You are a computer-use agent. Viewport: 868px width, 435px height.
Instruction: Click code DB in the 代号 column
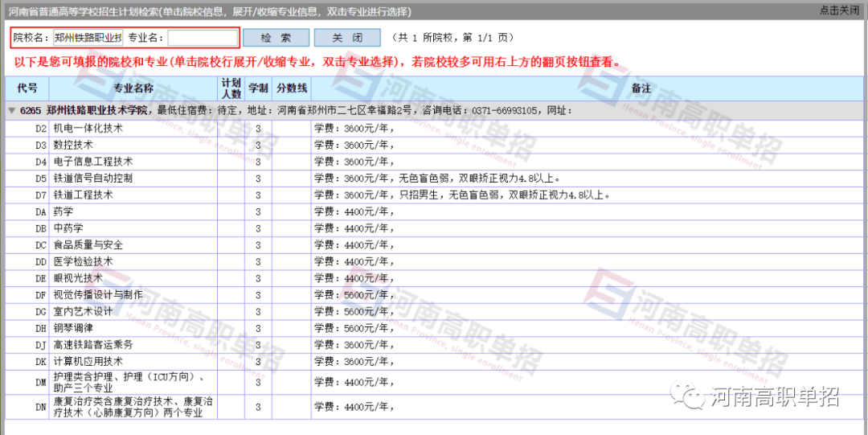click(40, 228)
